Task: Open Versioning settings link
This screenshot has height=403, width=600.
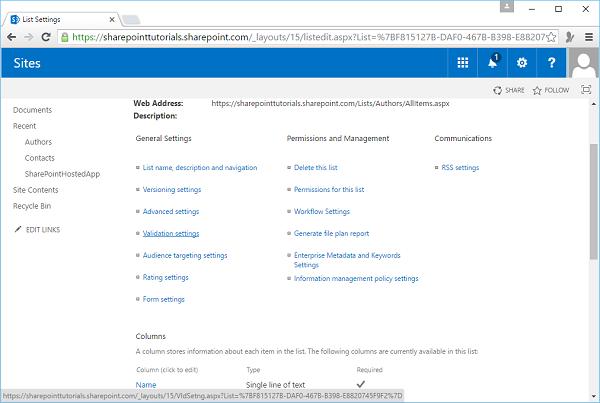Action: click(172, 190)
